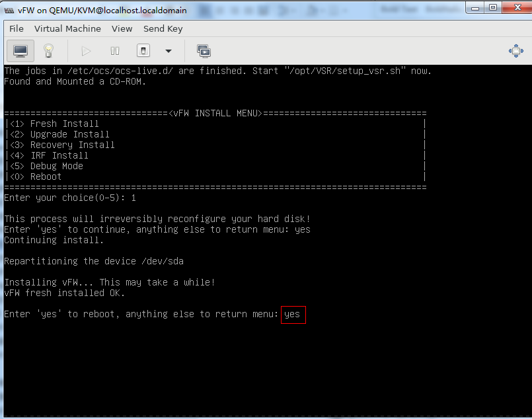Open the View menu
This screenshot has height=419, width=532.
pyautogui.click(x=122, y=29)
